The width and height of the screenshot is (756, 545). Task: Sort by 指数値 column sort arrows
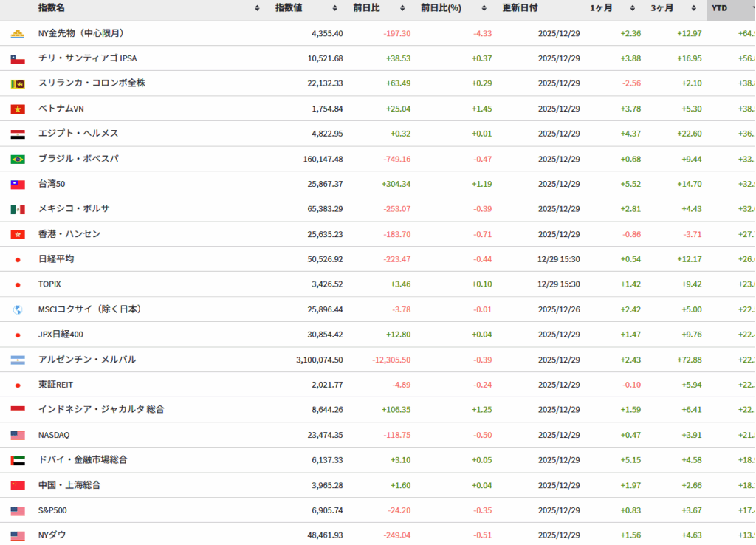[336, 8]
